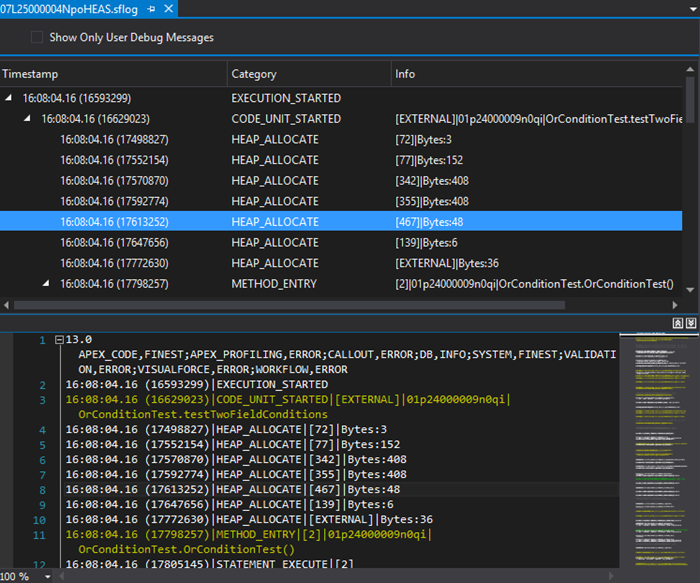The image size is (700, 583).
Task: Sort by the Info column header
Action: point(537,74)
